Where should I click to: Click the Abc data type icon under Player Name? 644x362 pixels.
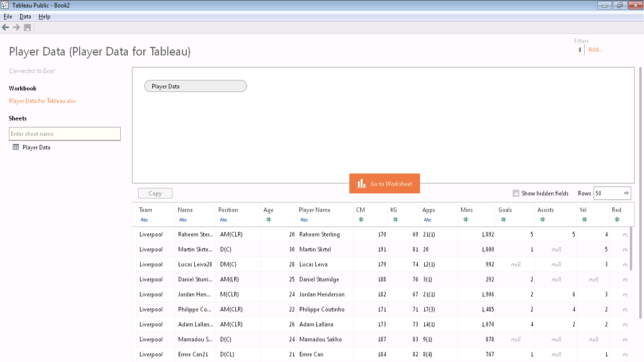tap(304, 220)
